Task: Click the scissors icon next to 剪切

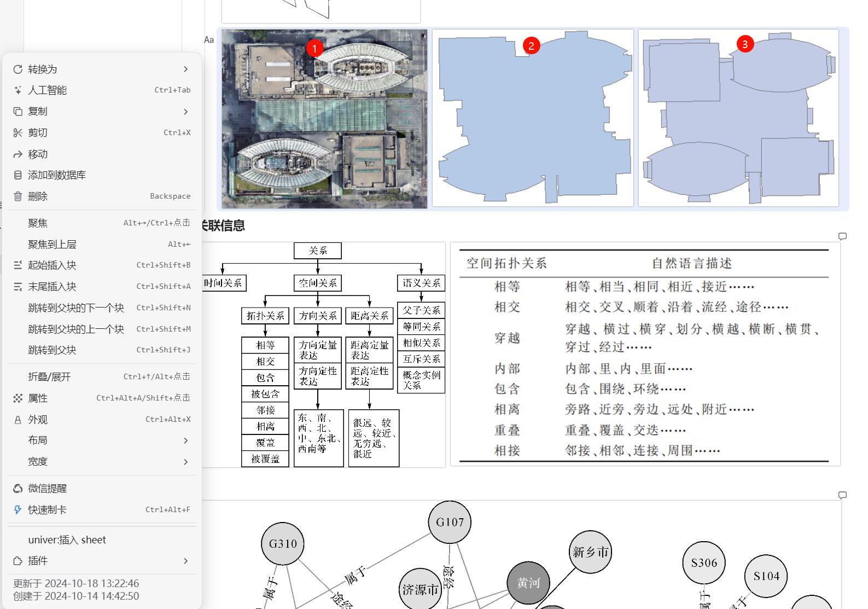Action: point(18,132)
